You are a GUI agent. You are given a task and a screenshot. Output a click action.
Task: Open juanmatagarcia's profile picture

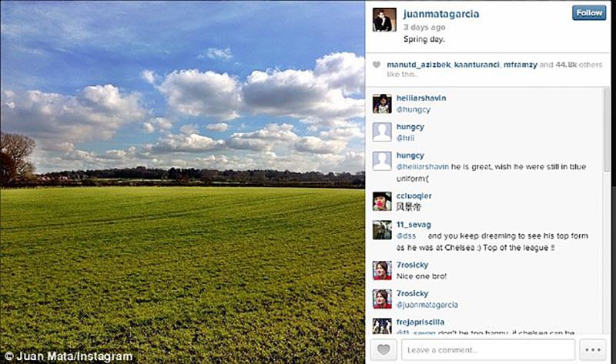[x=384, y=20]
